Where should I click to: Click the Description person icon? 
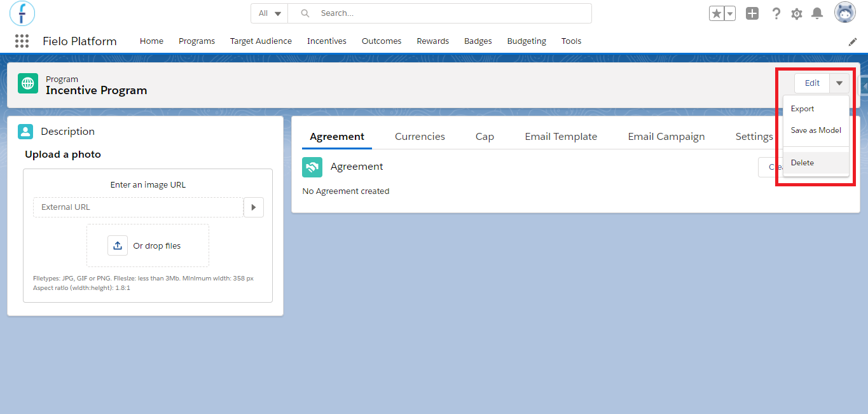25,132
